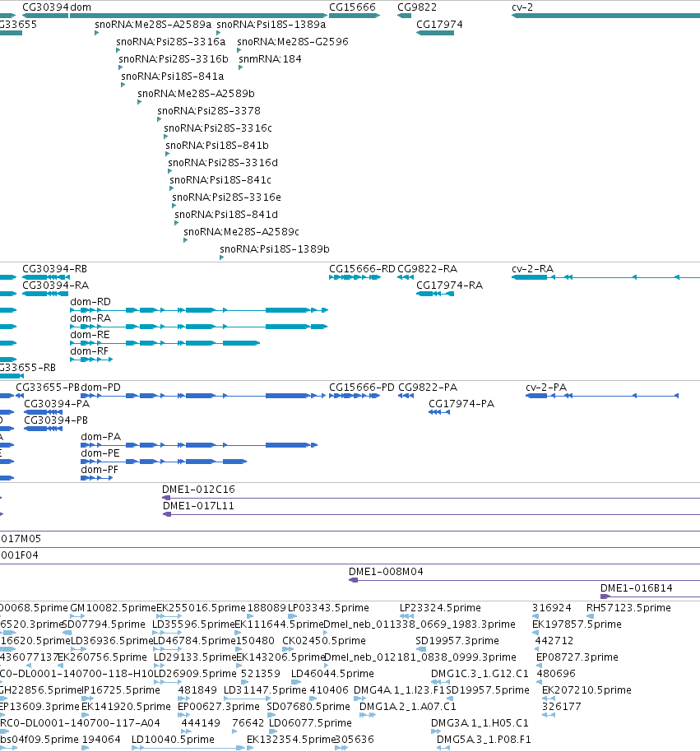Click the CG17974-PA protein label
The height and width of the screenshot is (752, 700).
pos(461,404)
